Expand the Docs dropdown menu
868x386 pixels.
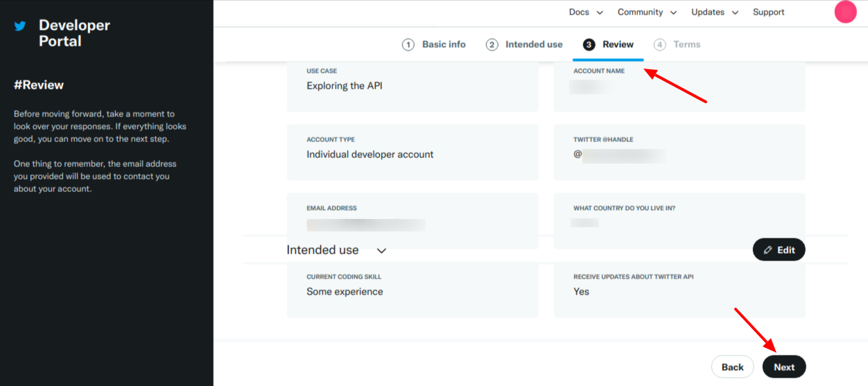point(585,12)
